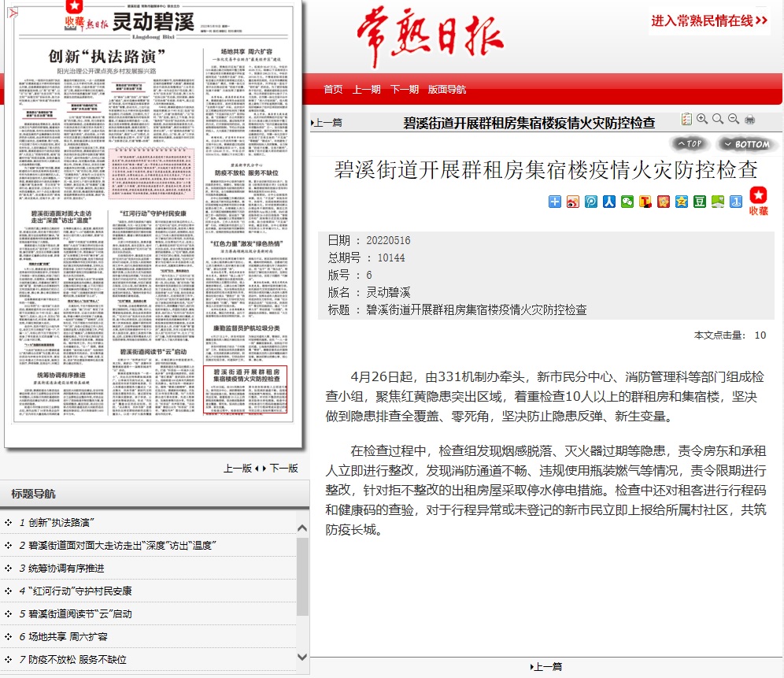This screenshot has height=678, width=784.
Task: Share article to Renren
Action: click(609, 202)
